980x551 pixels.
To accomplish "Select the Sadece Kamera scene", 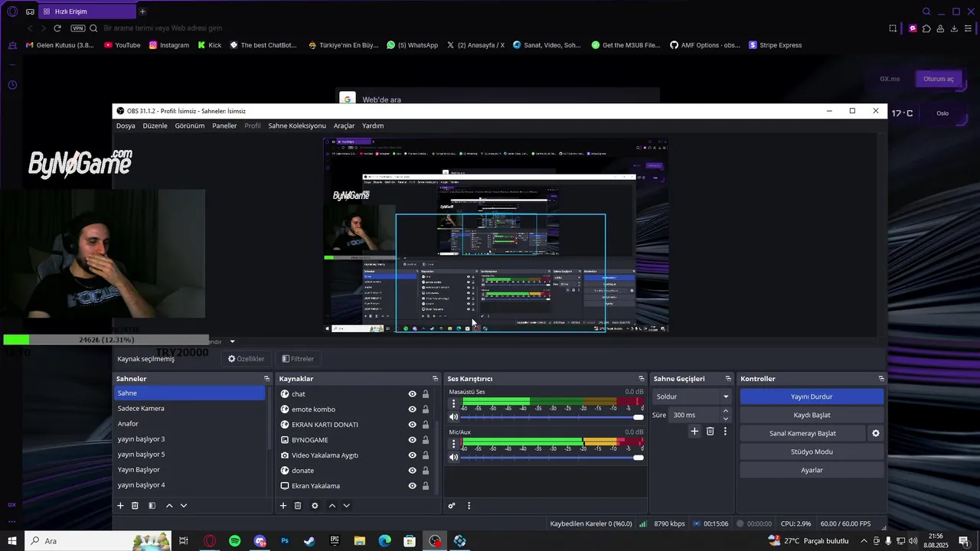I will pos(190,409).
